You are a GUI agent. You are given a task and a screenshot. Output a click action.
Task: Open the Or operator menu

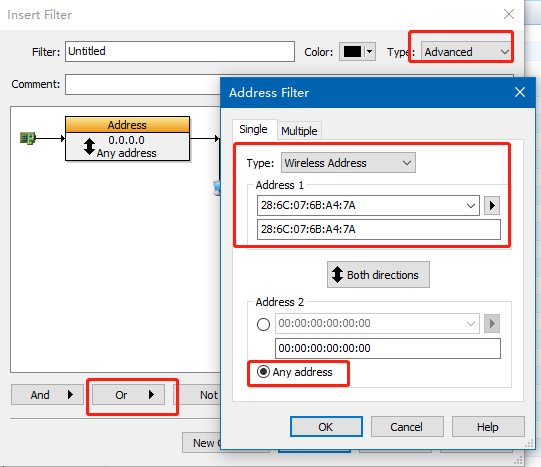128,395
